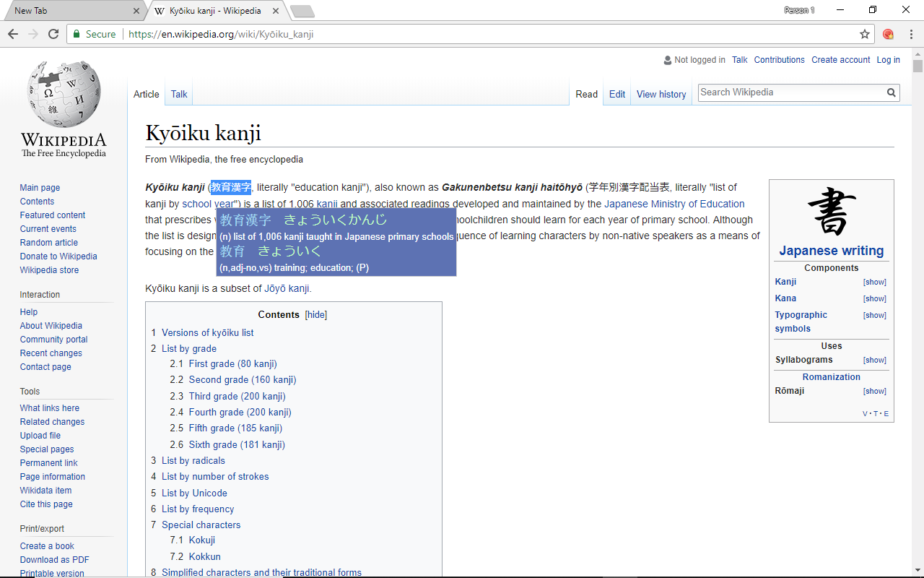The image size is (924, 578).
Task: Open the Jōyō kanji link
Action: click(x=287, y=288)
